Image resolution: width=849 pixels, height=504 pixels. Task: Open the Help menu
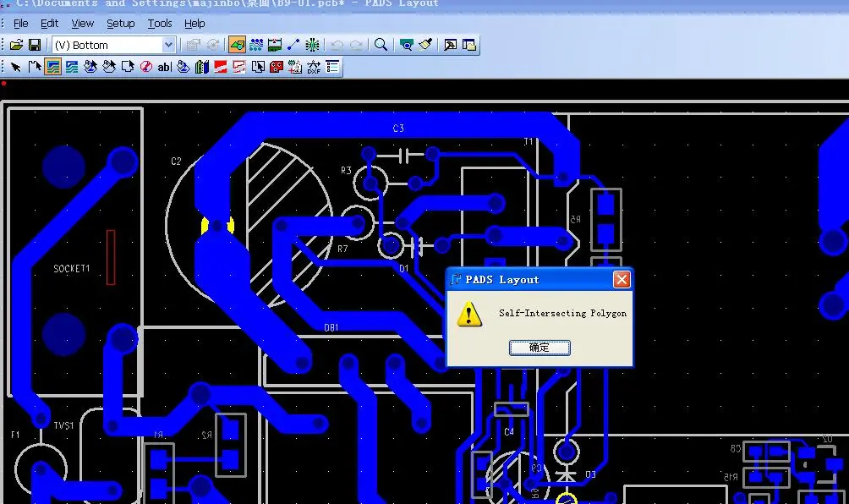[194, 24]
